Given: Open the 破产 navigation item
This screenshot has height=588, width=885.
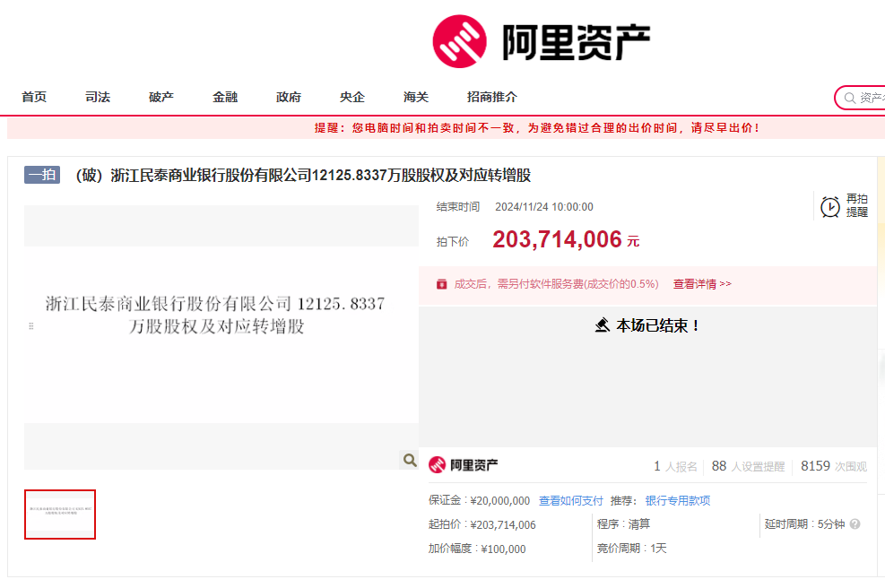Looking at the screenshot, I should [161, 97].
